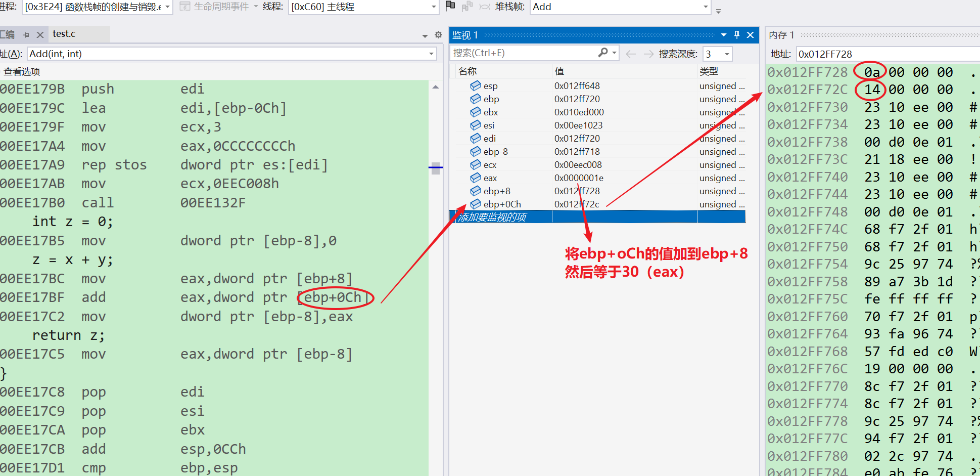The width and height of the screenshot is (980, 476).
Task: Click the watch search input field
Action: click(x=523, y=53)
